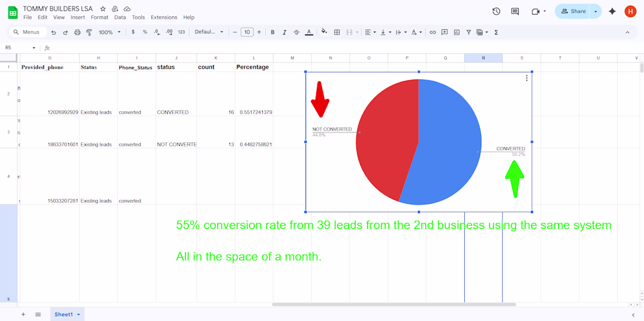The width and height of the screenshot is (644, 321).
Task: Open more number formats (123)
Action: point(181,32)
